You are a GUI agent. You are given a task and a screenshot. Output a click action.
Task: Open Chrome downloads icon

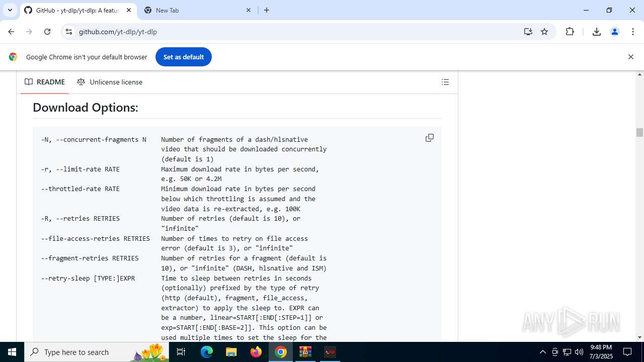(x=597, y=32)
